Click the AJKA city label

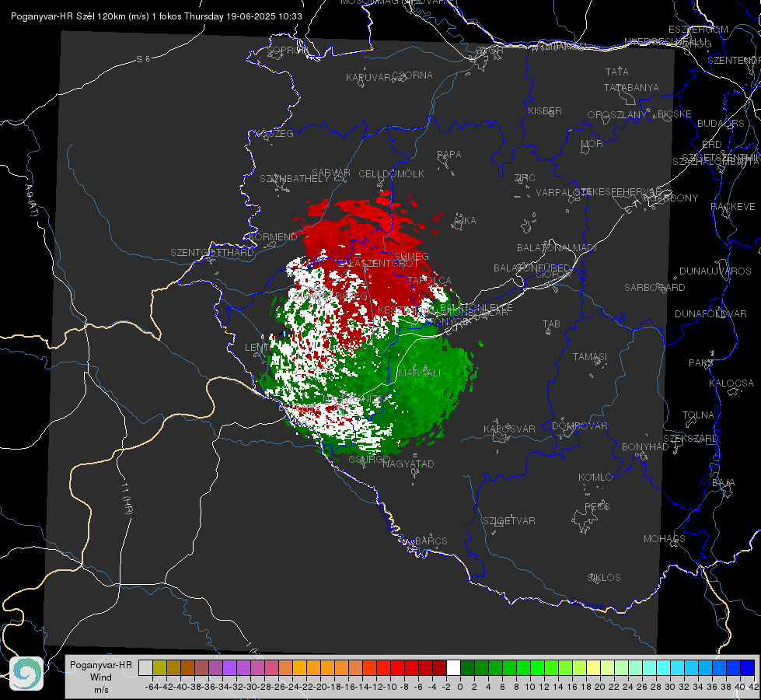pyautogui.click(x=465, y=221)
